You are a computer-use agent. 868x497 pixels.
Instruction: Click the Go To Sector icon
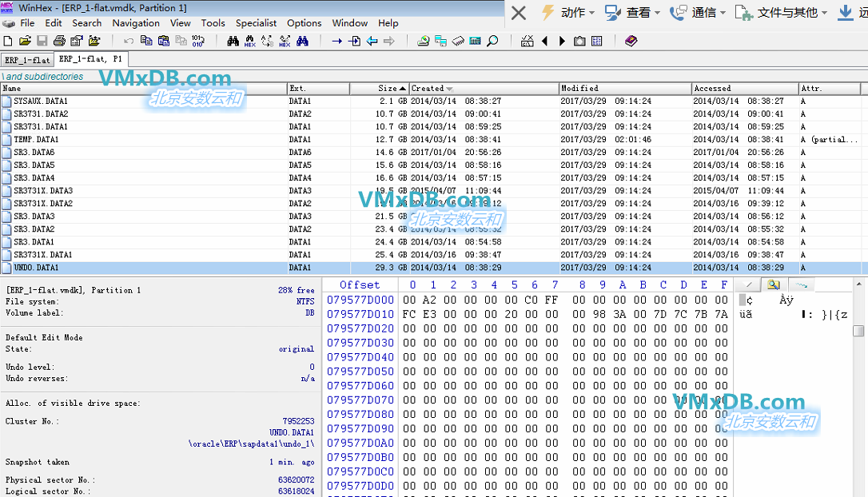pos(354,41)
